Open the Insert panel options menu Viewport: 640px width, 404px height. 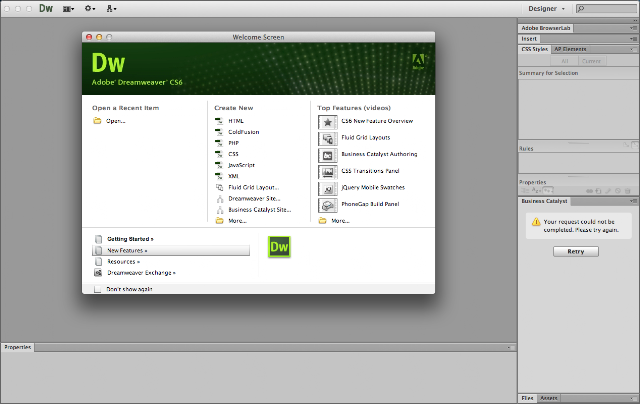[x=633, y=39]
